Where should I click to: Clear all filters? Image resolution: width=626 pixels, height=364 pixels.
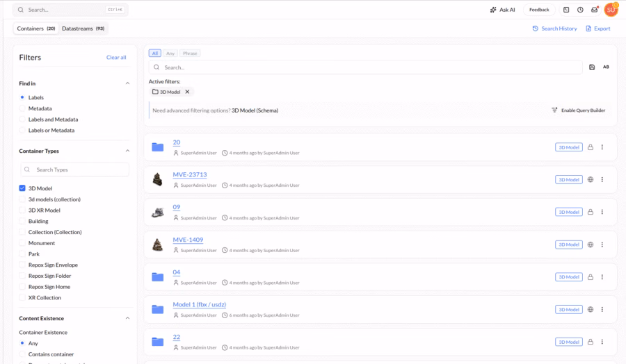click(116, 58)
